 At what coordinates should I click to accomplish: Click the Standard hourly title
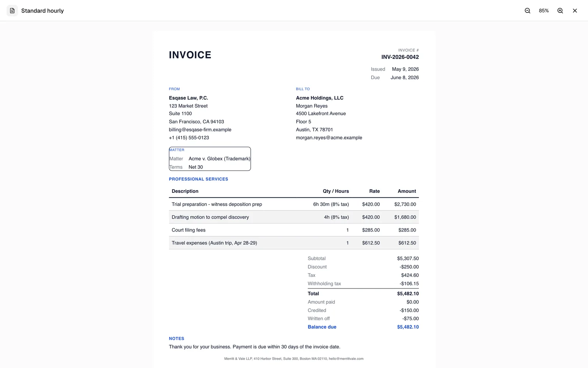[x=43, y=11]
